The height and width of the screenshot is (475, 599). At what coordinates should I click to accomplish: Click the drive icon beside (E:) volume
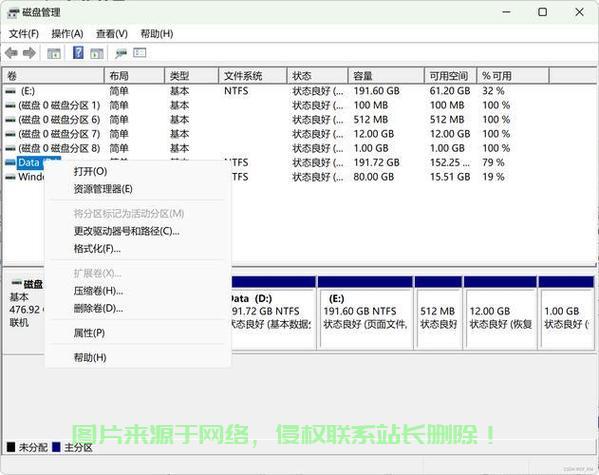tap(11, 91)
